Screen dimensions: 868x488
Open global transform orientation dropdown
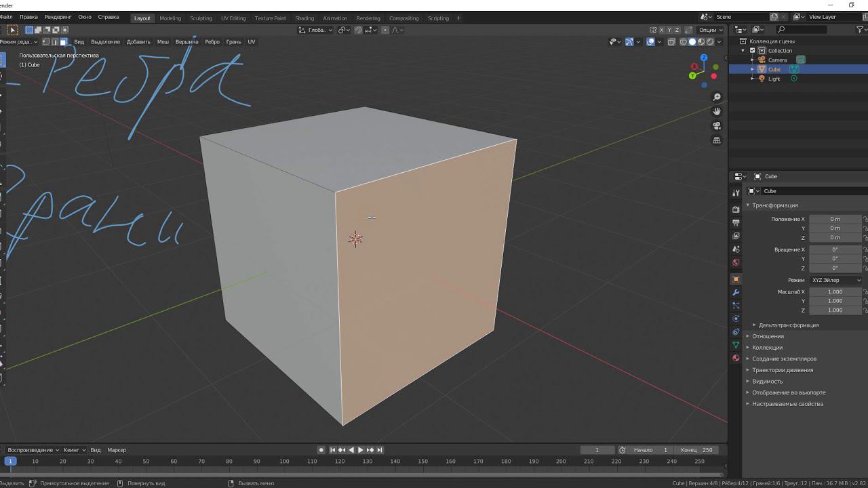pyautogui.click(x=316, y=30)
